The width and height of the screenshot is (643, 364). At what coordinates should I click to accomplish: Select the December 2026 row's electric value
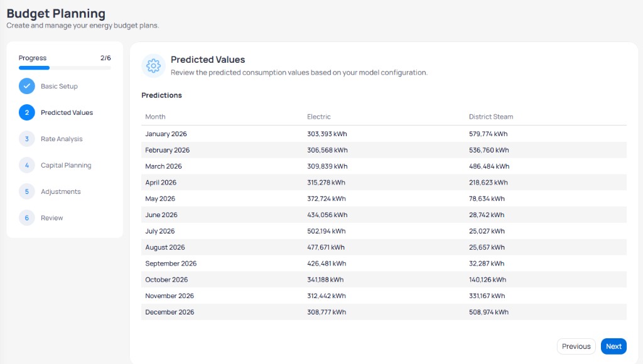point(327,312)
